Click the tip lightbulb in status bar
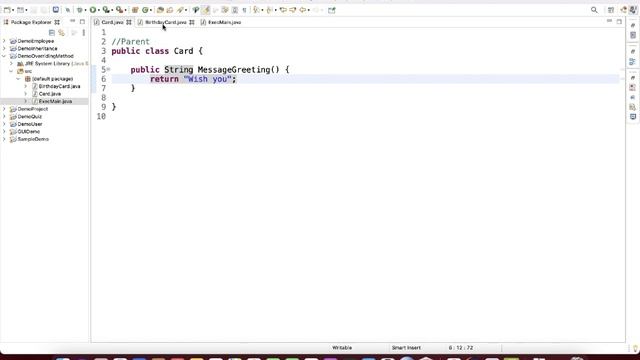640x360 pixels. pyautogui.click(x=635, y=348)
